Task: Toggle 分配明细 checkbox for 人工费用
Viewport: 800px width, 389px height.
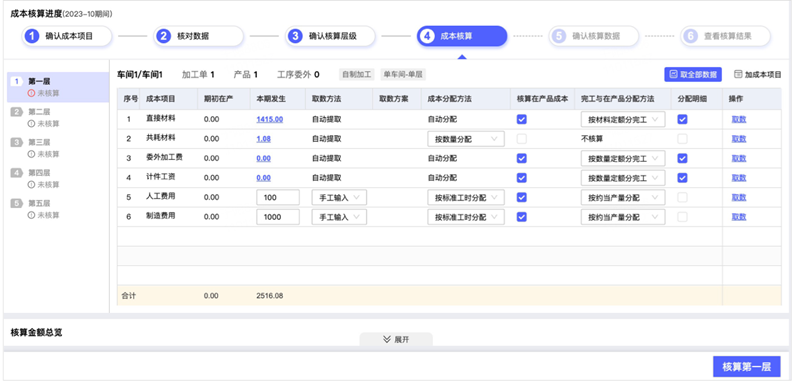Action: pos(682,197)
